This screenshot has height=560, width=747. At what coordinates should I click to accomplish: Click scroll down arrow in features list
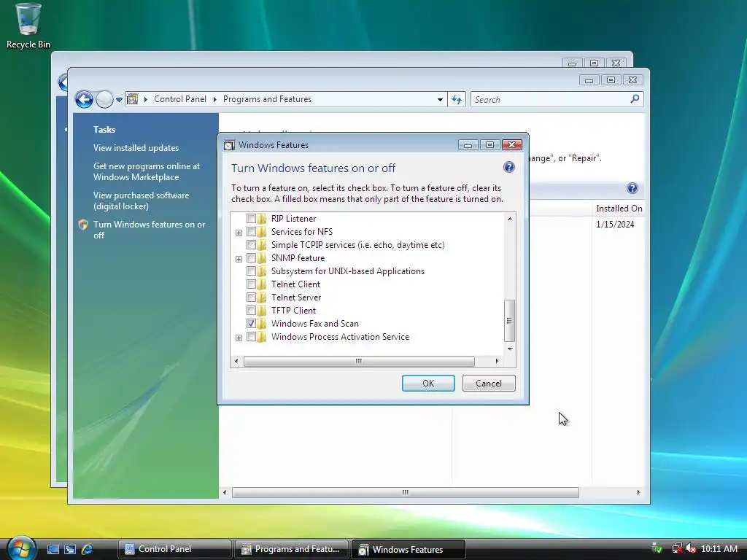tap(510, 349)
